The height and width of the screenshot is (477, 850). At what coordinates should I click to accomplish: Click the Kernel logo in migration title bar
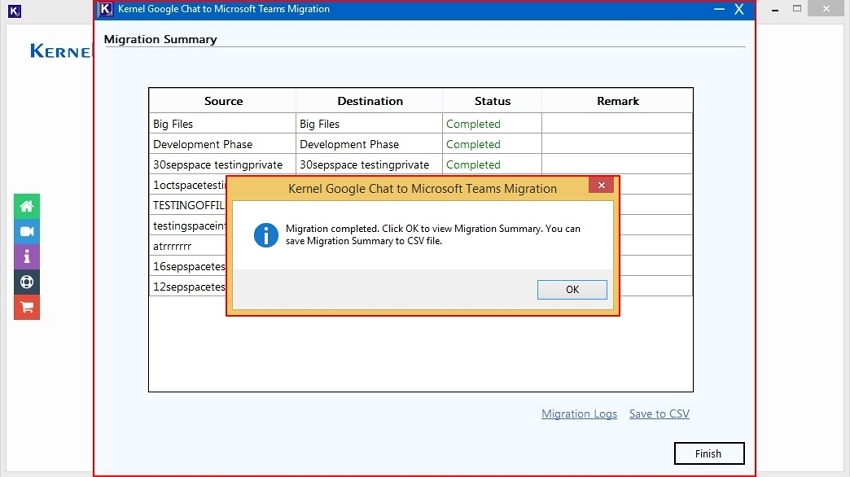[105, 9]
